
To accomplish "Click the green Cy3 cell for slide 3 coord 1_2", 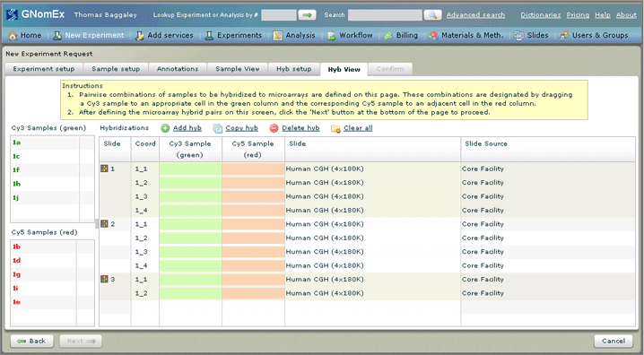I will click(190, 293).
